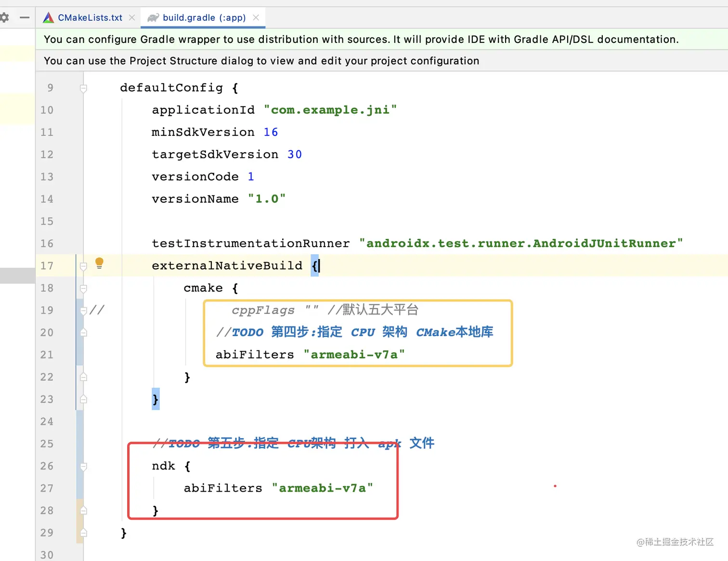Click the ndk keyword on line 26

pyautogui.click(x=164, y=466)
